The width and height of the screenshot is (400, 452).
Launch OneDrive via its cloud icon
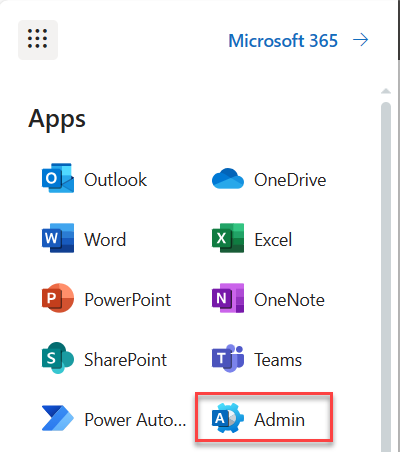tap(228, 179)
